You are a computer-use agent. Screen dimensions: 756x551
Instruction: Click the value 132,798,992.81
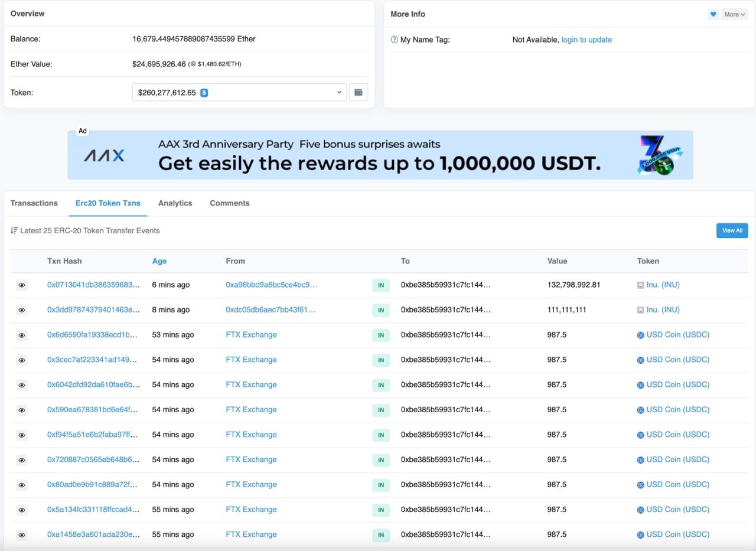click(573, 285)
